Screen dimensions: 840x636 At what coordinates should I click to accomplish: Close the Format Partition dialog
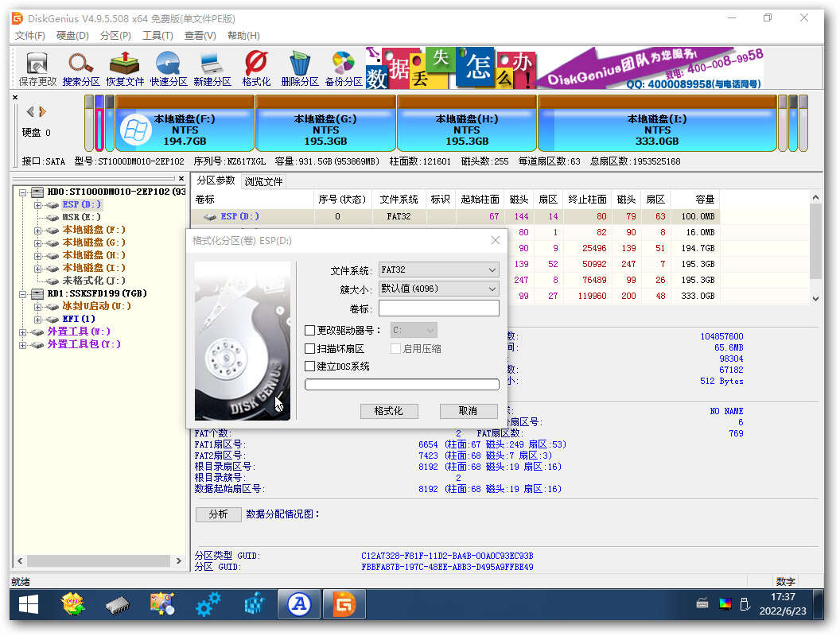[495, 240]
